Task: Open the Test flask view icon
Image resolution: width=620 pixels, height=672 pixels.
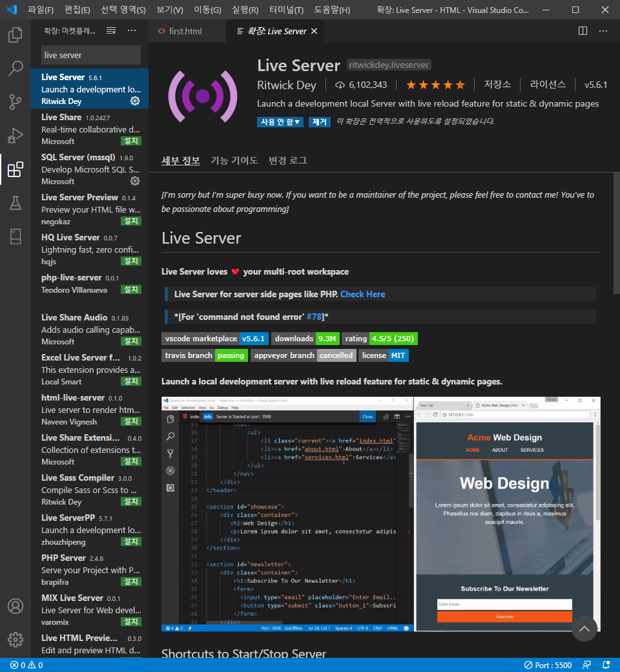Action: tap(15, 203)
